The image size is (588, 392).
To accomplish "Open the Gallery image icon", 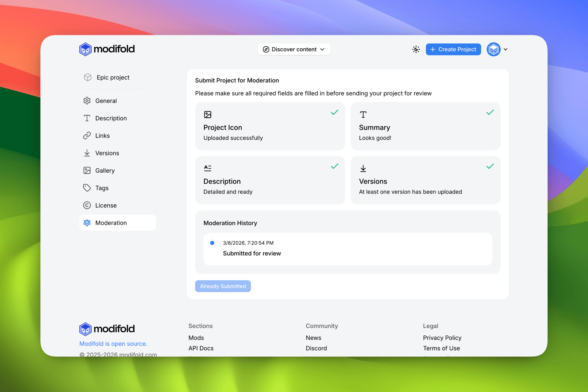I will point(87,171).
